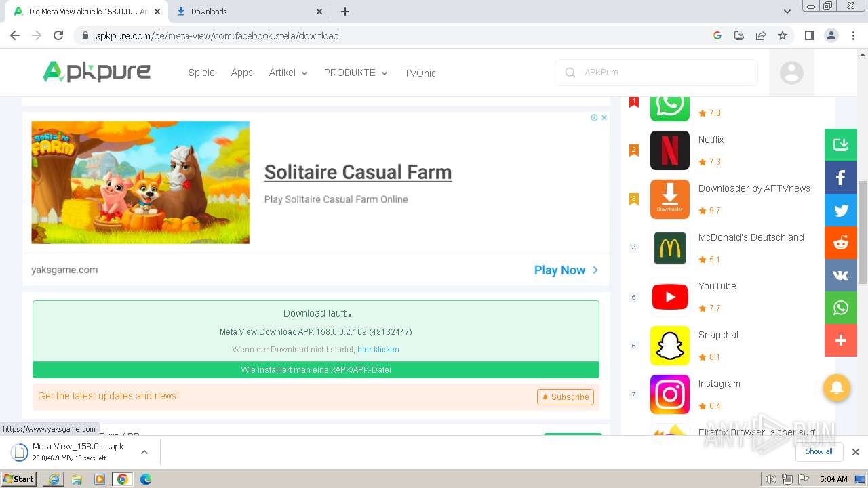Close the Downloads tab
Image resolution: width=868 pixels, height=488 pixels.
pyautogui.click(x=319, y=12)
